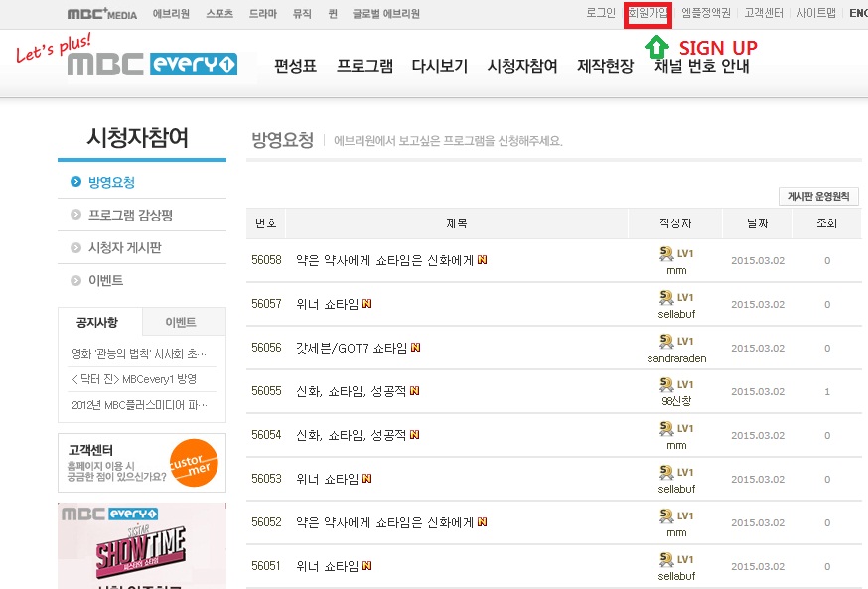Viewport: 868px width, 589px height.
Task: Click the 조회 column header
Action: 826,223
